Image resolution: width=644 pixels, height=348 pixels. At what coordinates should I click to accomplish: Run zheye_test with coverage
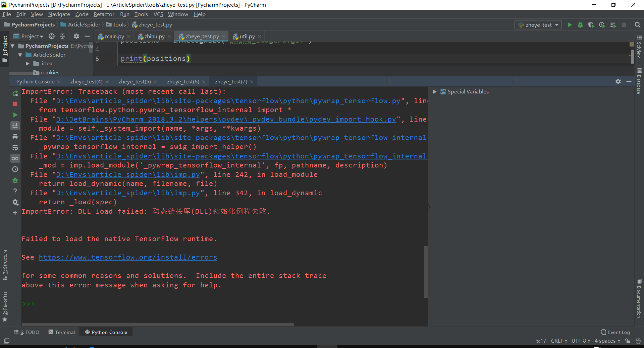click(591, 25)
